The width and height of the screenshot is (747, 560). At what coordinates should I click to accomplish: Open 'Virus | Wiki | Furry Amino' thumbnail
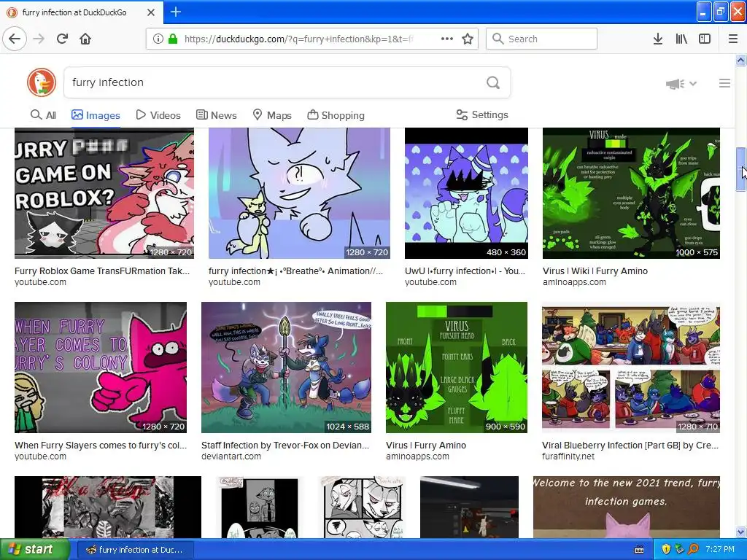(631, 192)
